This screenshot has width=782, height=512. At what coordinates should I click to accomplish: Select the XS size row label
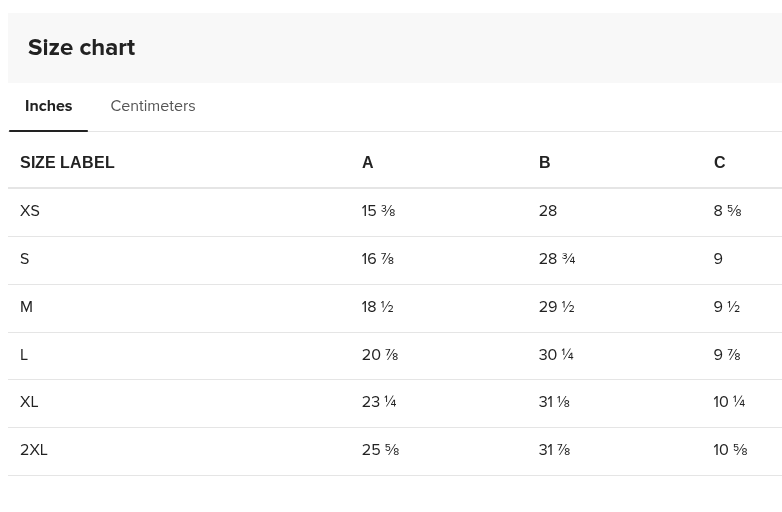pyautogui.click(x=30, y=211)
